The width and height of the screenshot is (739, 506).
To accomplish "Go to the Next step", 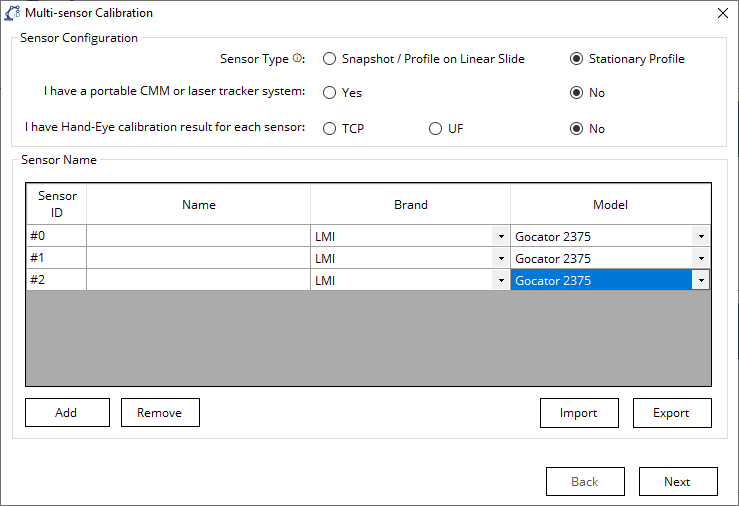I will click(678, 482).
